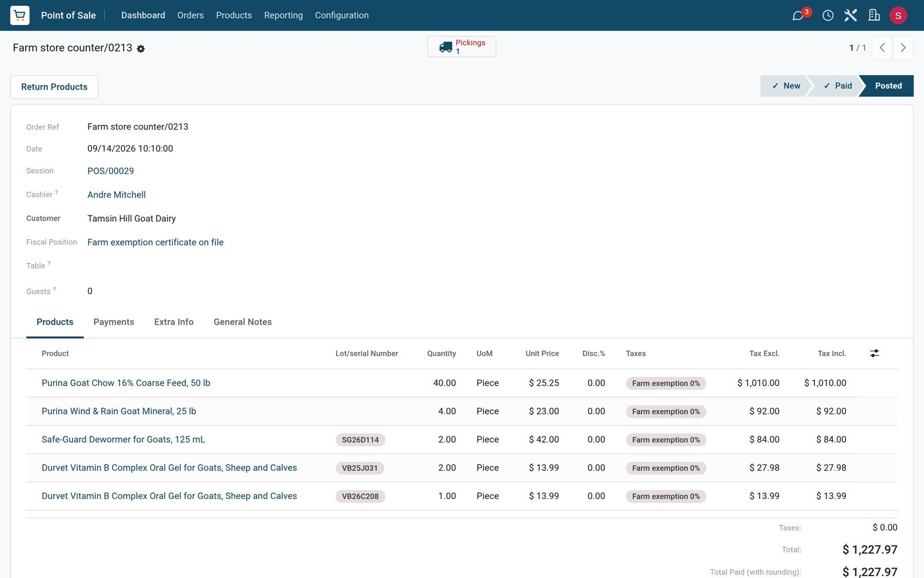Click the Point of Sale cart logo
Screen dimensions: 924x578
20,15
